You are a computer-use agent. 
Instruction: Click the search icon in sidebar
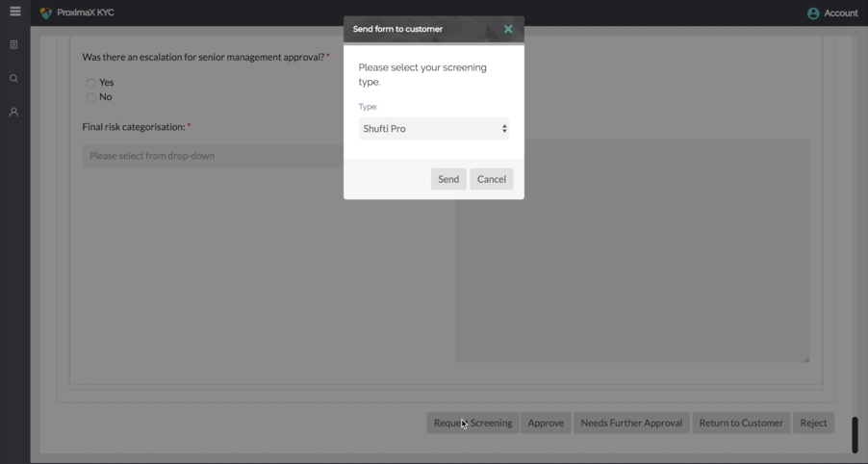point(13,79)
